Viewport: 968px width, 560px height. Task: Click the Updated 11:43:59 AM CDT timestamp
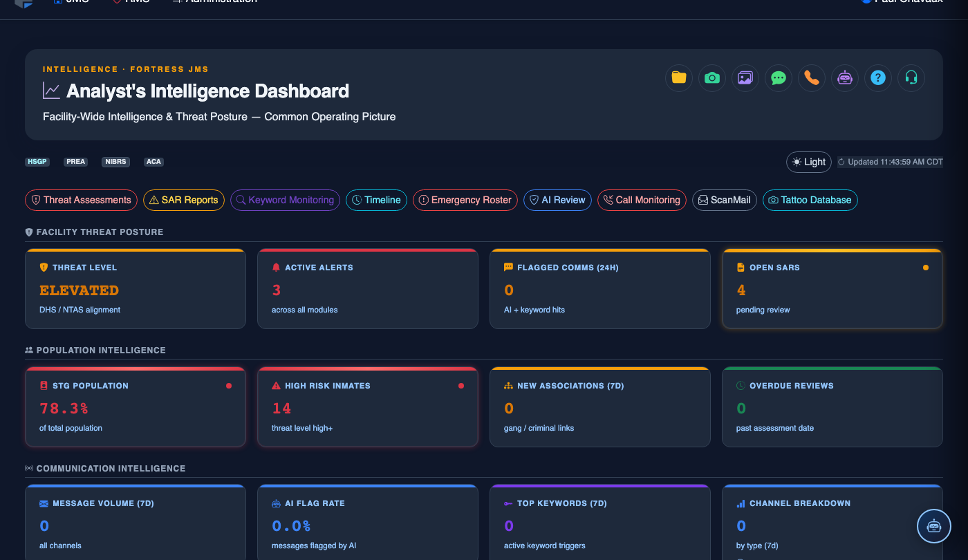tap(890, 162)
